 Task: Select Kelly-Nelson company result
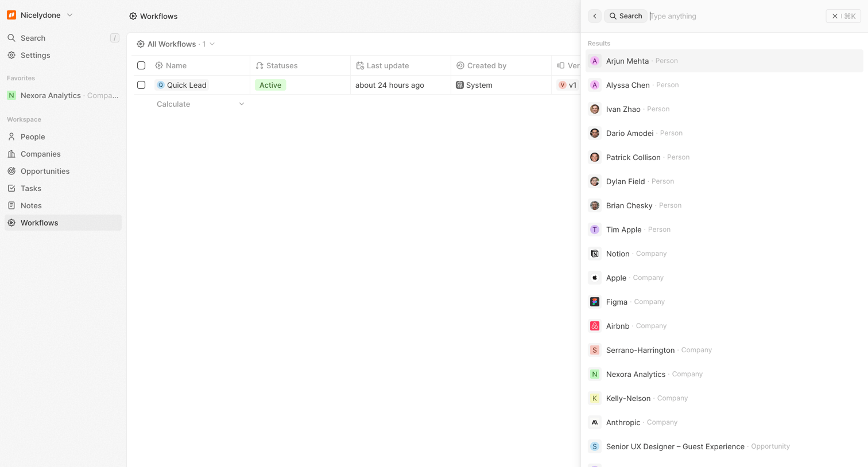[x=724, y=398]
